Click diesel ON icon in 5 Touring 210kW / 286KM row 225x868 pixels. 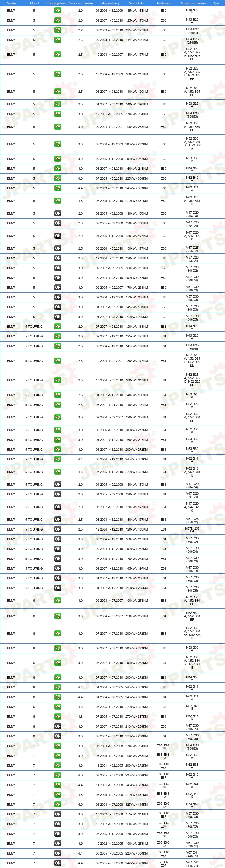(58, 588)
